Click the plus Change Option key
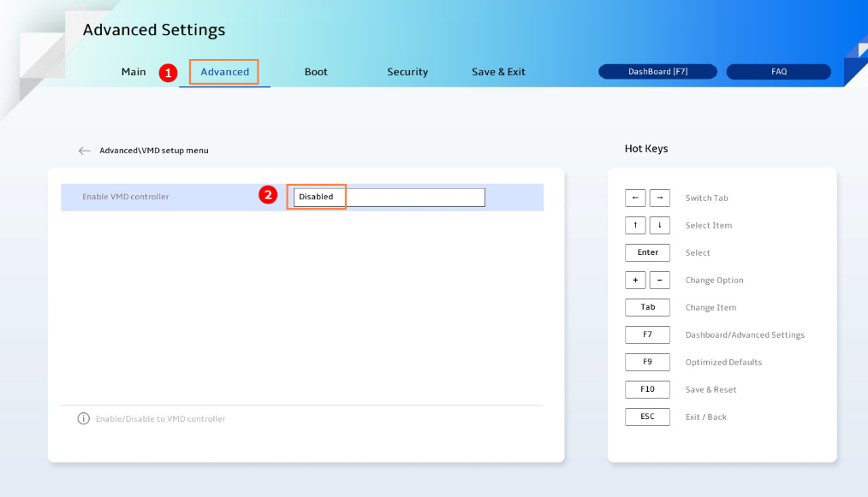Image resolution: width=868 pixels, height=497 pixels. [635, 280]
